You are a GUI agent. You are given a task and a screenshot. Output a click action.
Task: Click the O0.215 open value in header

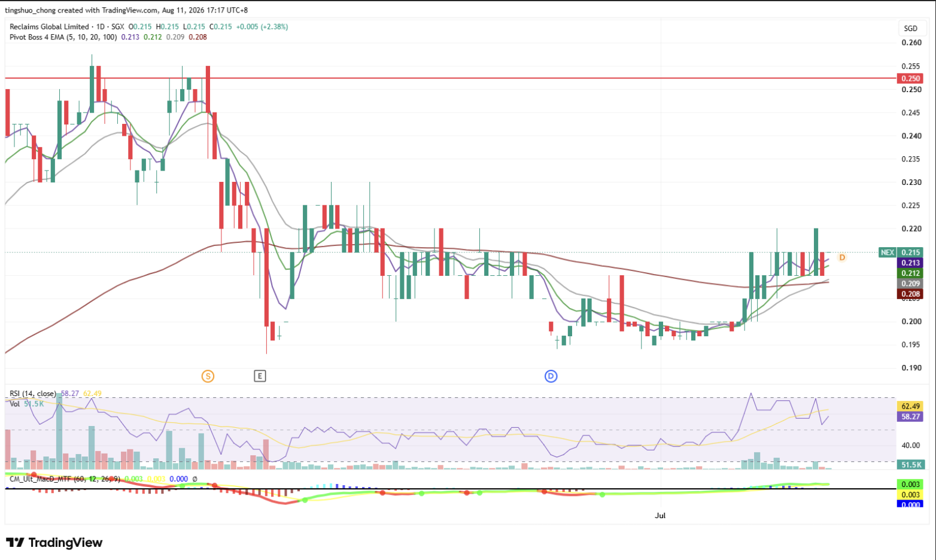coord(140,27)
